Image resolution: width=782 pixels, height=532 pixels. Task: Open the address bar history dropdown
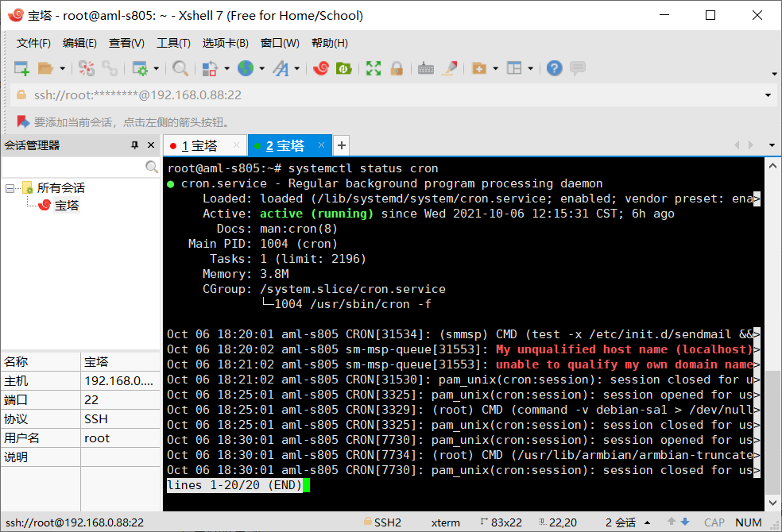point(768,95)
